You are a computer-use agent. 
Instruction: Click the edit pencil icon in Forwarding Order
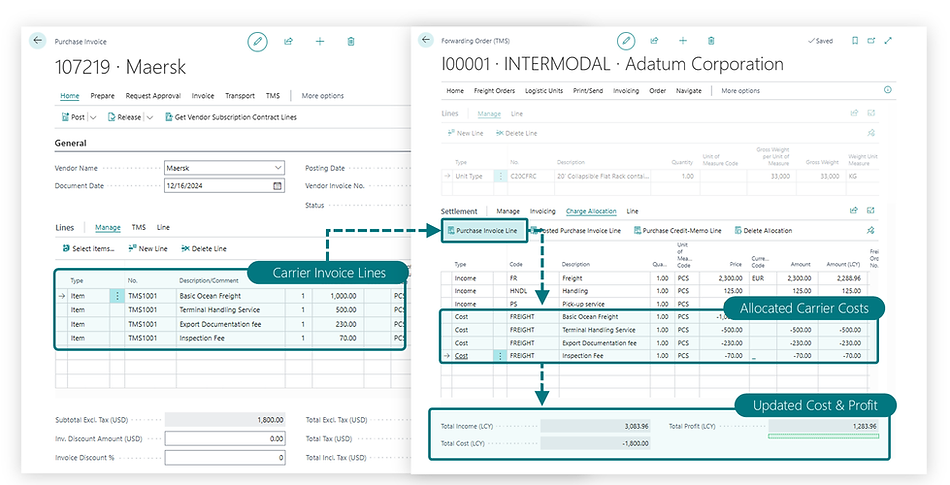coord(626,41)
